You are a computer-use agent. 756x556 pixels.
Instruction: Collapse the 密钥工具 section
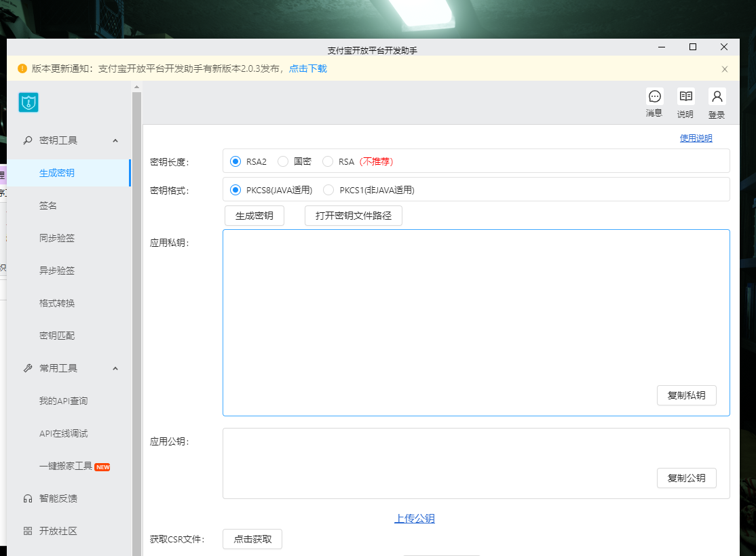click(x=115, y=140)
